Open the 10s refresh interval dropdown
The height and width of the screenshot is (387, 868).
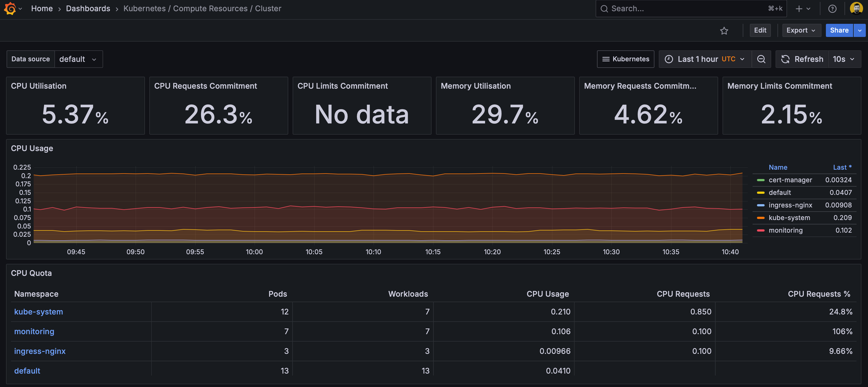pyautogui.click(x=844, y=59)
